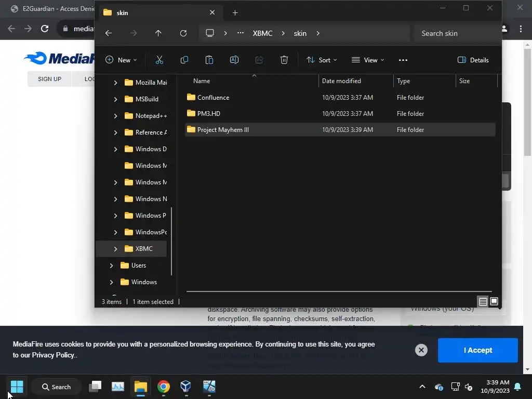This screenshot has width=532, height=399.
Task: Switch to details list view icon in status bar
Action: [x=483, y=301]
